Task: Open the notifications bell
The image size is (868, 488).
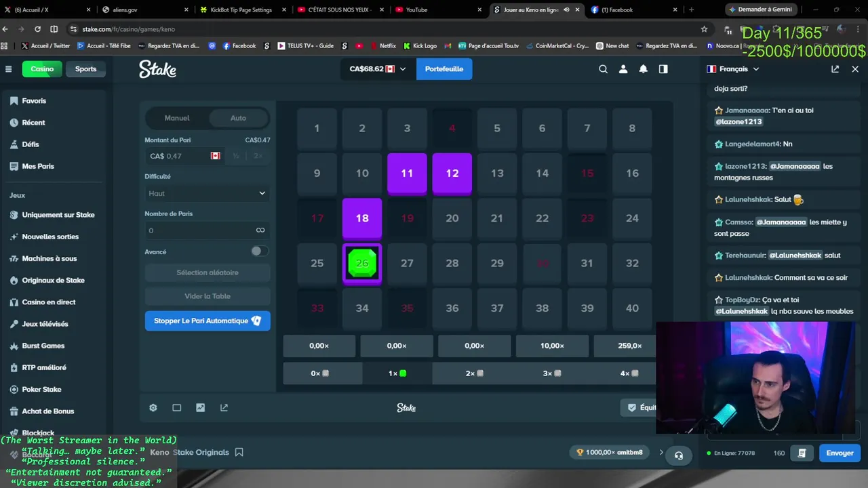Action: pyautogui.click(x=643, y=69)
